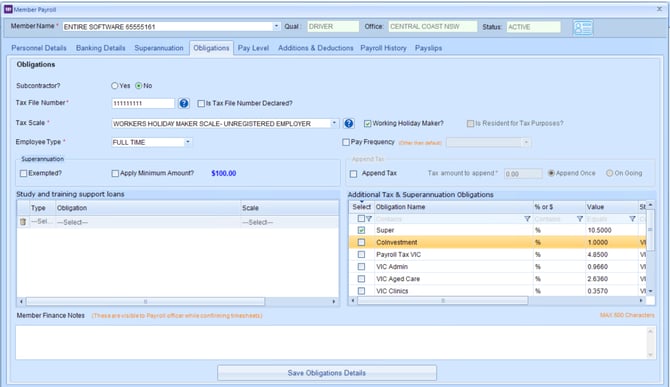Select the No subcontractor radio button
The height and width of the screenshot is (387, 670).
tap(138, 86)
